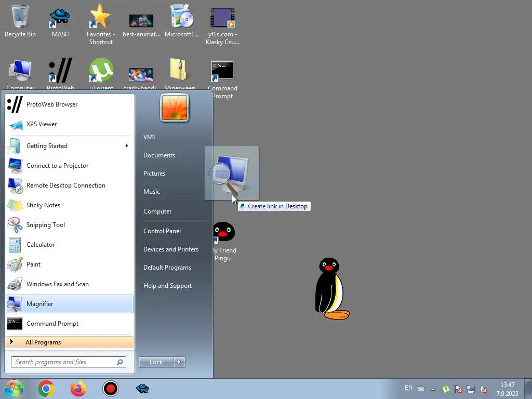Open the clock showing 13:47
Viewport: 532px width, 399px height.
tap(508, 389)
